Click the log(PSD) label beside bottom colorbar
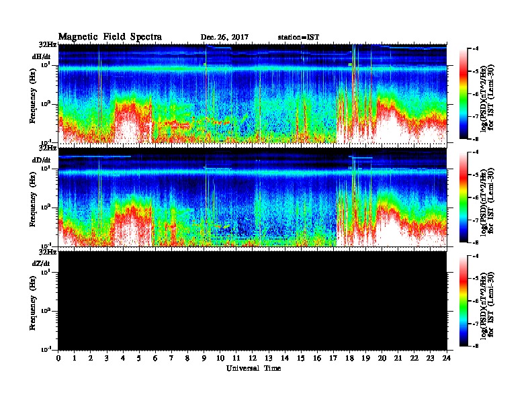The height and width of the screenshot is (411, 532). 486,305
